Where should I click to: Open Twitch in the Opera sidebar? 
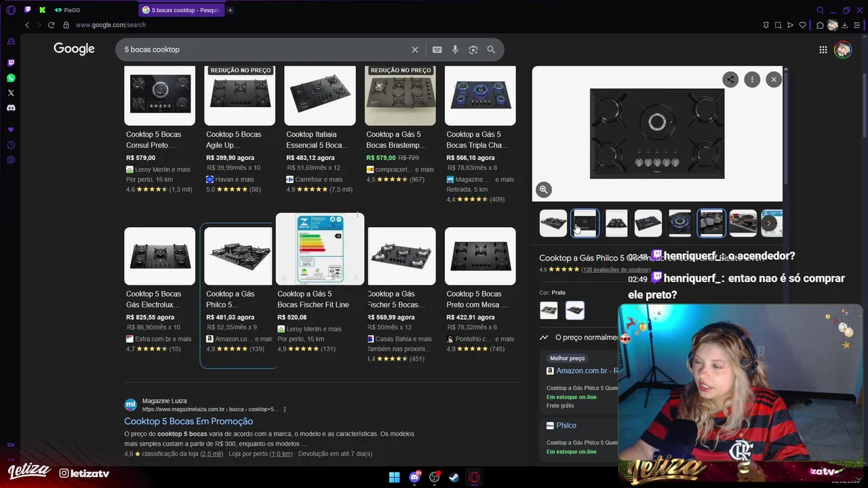point(11,63)
